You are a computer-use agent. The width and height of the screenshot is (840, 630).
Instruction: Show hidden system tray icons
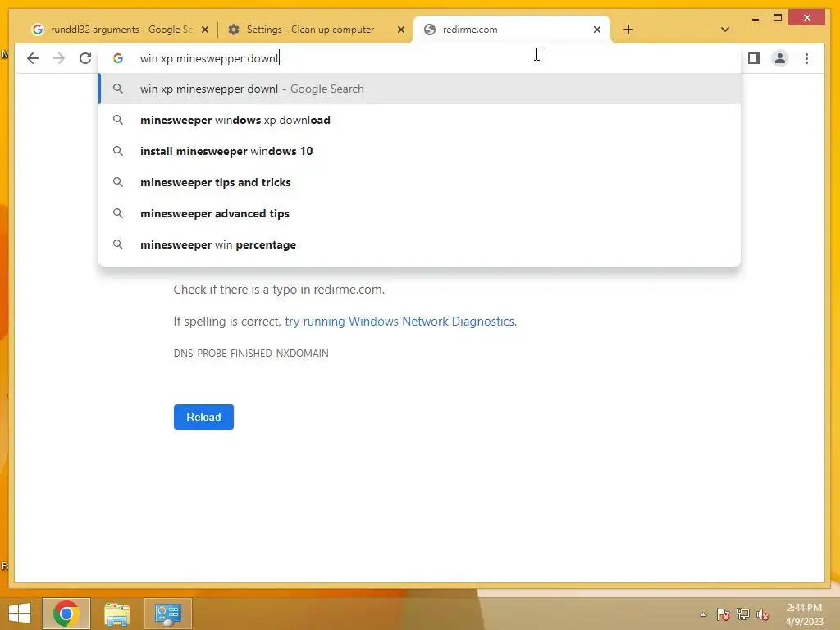tap(703, 614)
